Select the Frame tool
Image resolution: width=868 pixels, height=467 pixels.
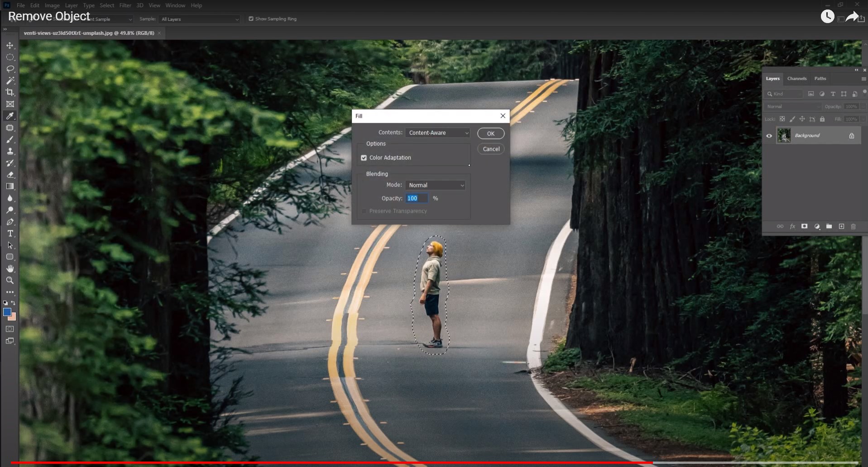[10, 104]
